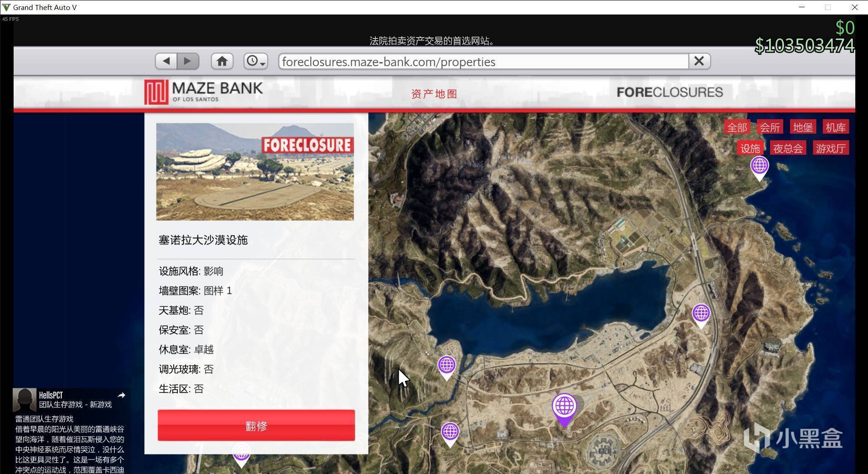868x474 pixels.
Task: Open the browser history clock dropdown
Action: pos(256,61)
